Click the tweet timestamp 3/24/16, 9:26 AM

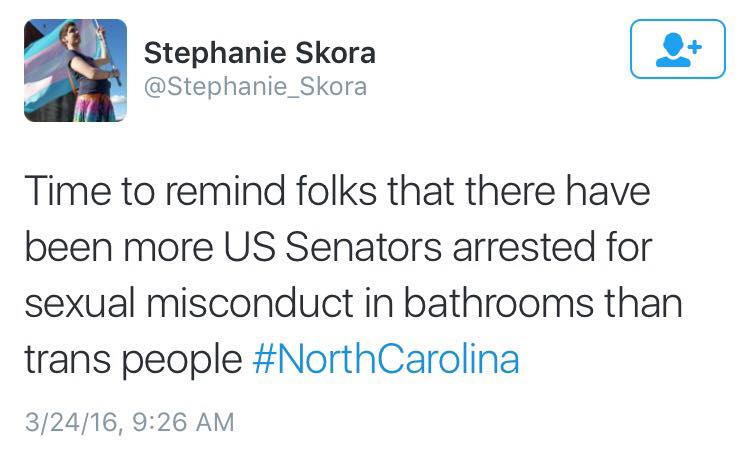tap(130, 422)
